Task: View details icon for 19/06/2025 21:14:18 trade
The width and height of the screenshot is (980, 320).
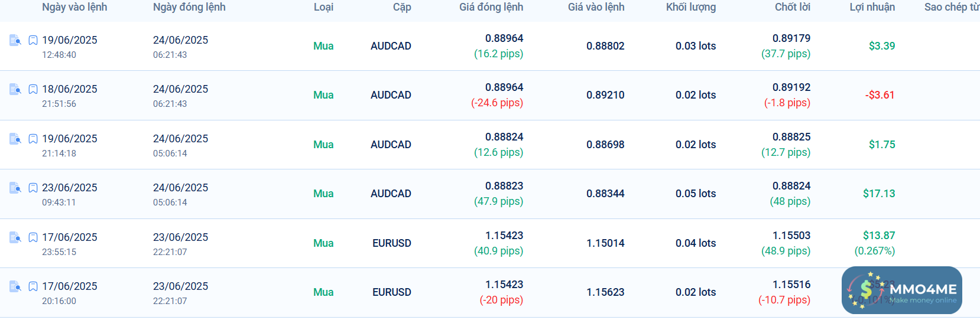Action: coord(15,139)
